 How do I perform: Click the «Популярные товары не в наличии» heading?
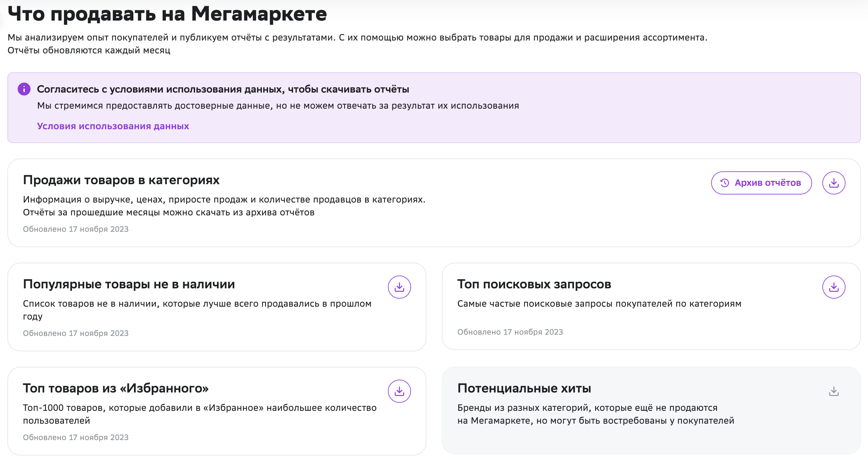click(x=129, y=284)
